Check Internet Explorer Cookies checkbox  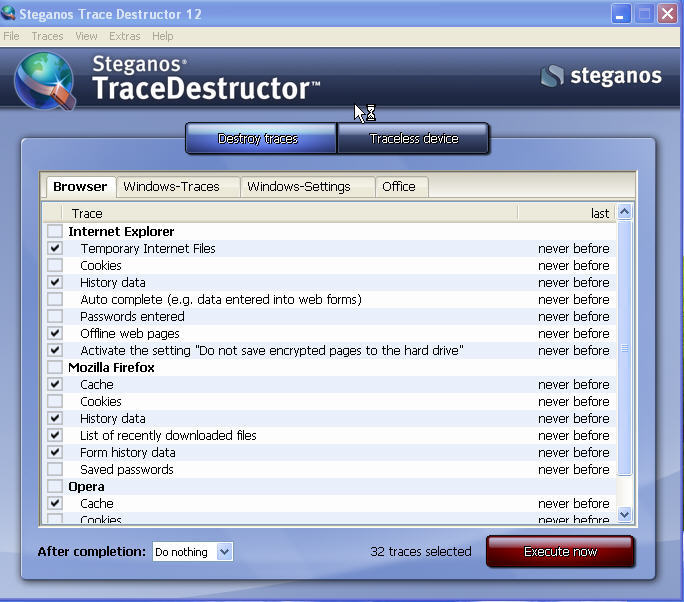(55, 265)
